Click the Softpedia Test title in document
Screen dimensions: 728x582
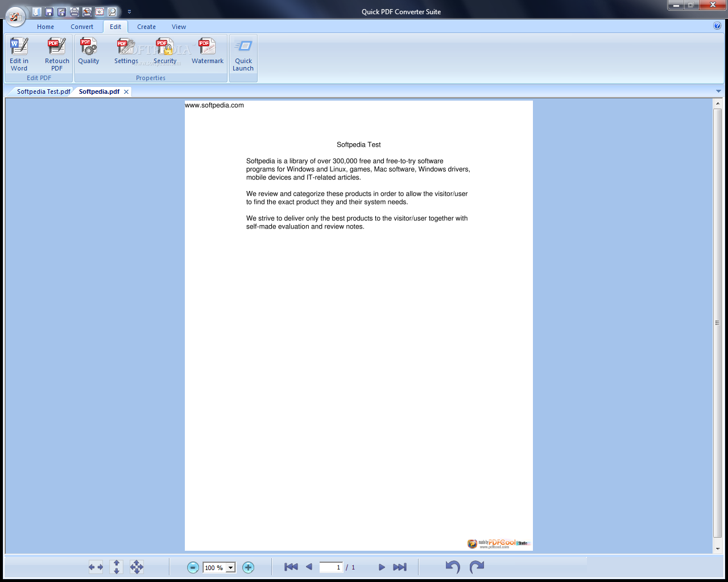pyautogui.click(x=359, y=145)
